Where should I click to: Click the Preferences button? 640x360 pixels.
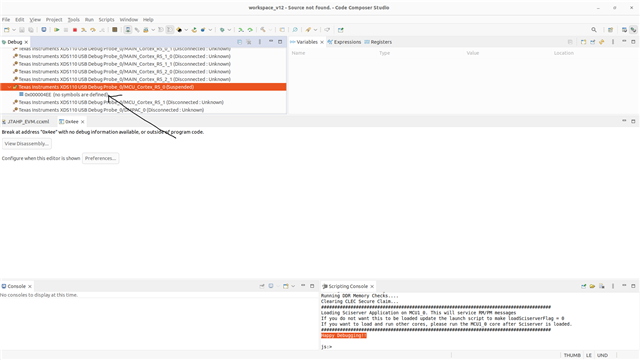(x=100, y=158)
